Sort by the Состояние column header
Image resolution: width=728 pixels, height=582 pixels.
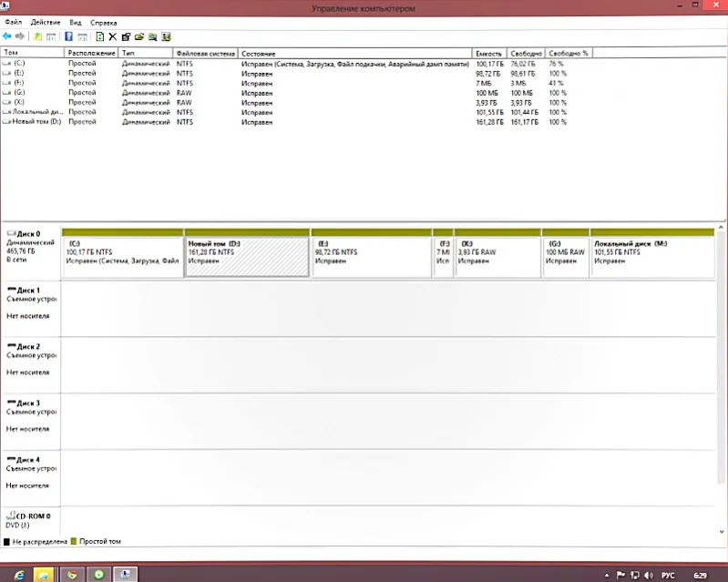(355, 54)
